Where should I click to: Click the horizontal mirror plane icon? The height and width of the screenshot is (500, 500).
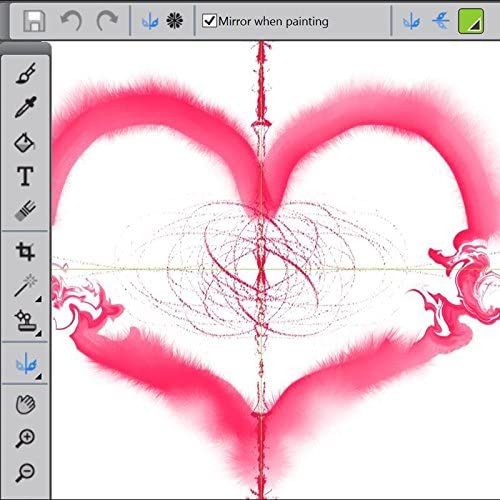(441, 21)
